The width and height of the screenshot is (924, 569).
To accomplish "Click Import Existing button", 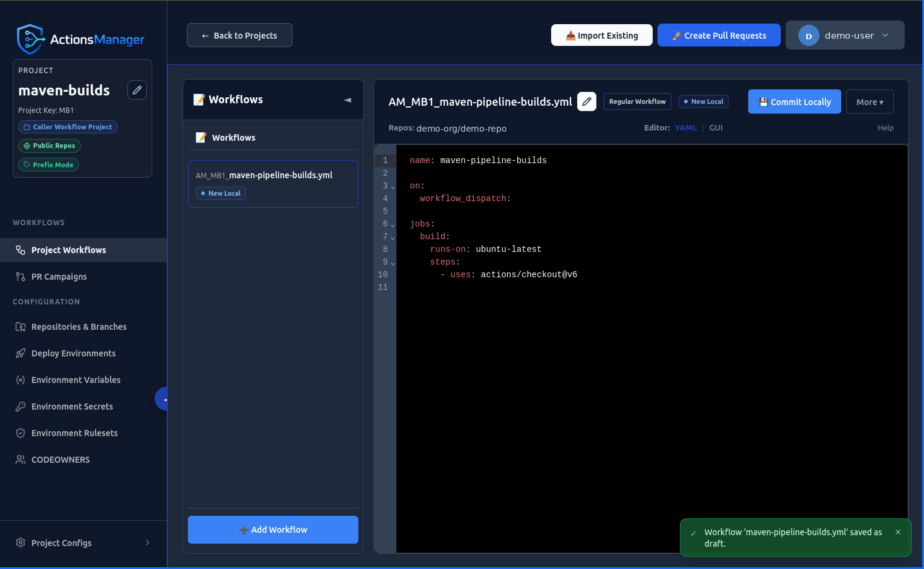I will [602, 35].
